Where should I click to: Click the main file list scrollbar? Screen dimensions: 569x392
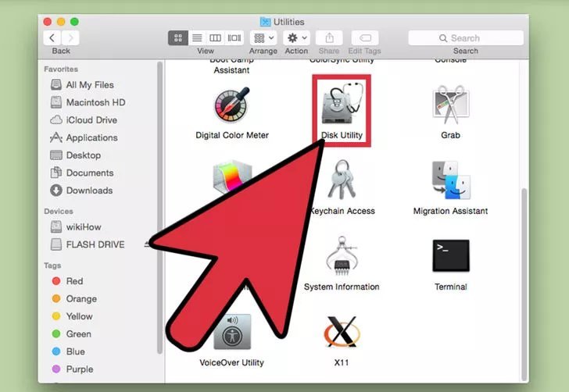click(524, 283)
